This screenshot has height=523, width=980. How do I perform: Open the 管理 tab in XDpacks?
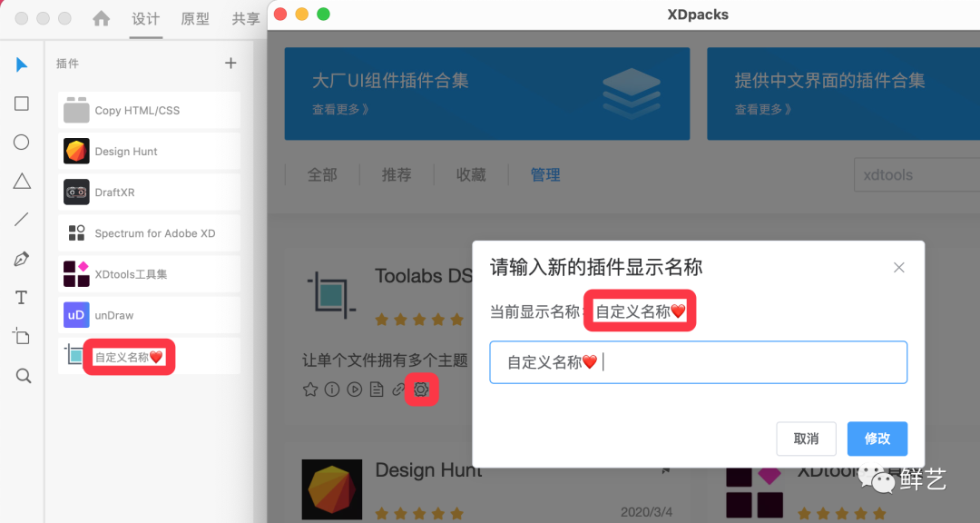pyautogui.click(x=545, y=174)
